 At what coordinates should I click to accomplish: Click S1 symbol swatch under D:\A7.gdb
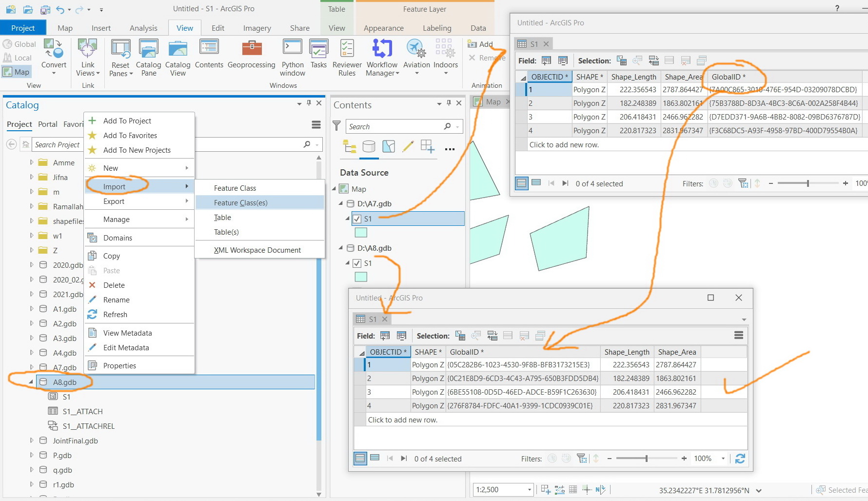click(360, 233)
